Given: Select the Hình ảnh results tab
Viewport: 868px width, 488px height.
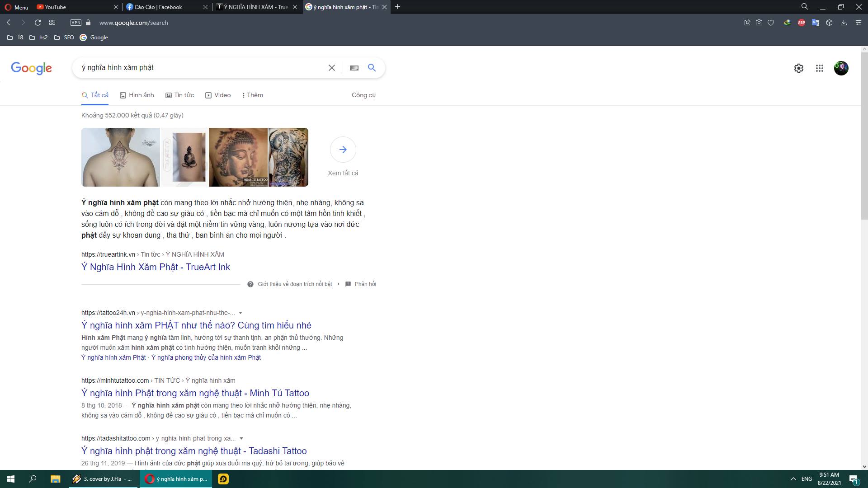Looking at the screenshot, I should click(x=137, y=95).
